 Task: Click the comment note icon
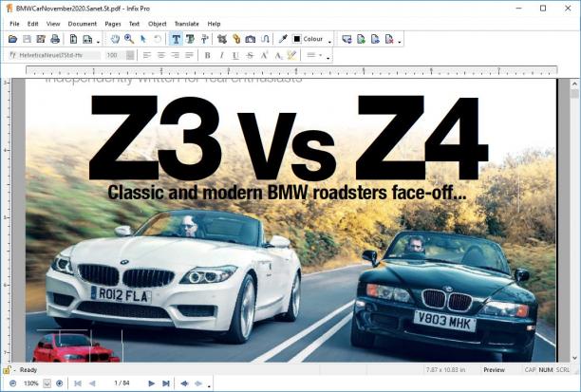[x=347, y=39]
